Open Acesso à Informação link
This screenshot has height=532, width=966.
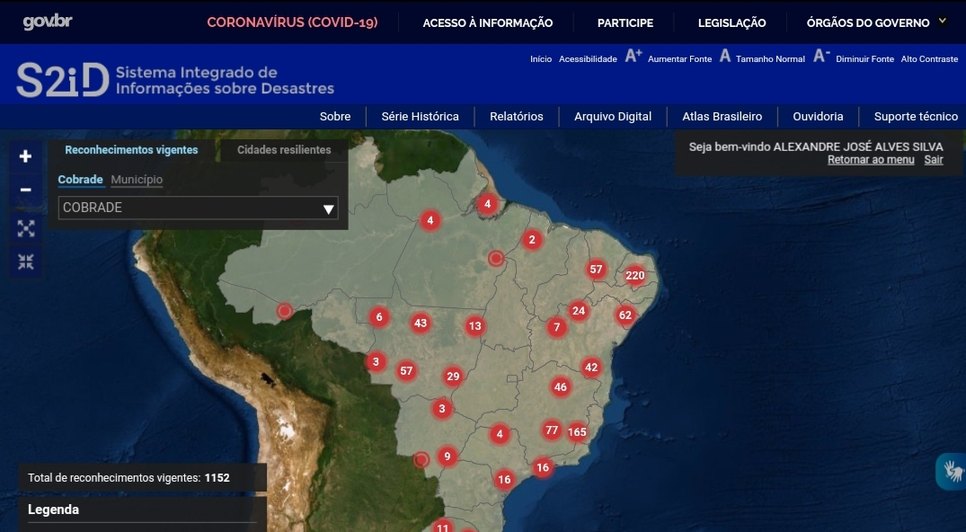pos(488,23)
